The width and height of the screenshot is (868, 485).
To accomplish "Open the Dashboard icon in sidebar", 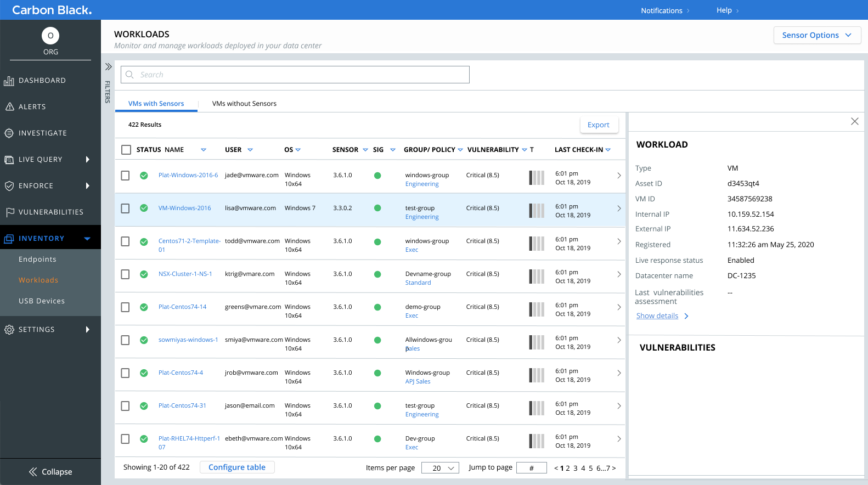I will (9, 81).
